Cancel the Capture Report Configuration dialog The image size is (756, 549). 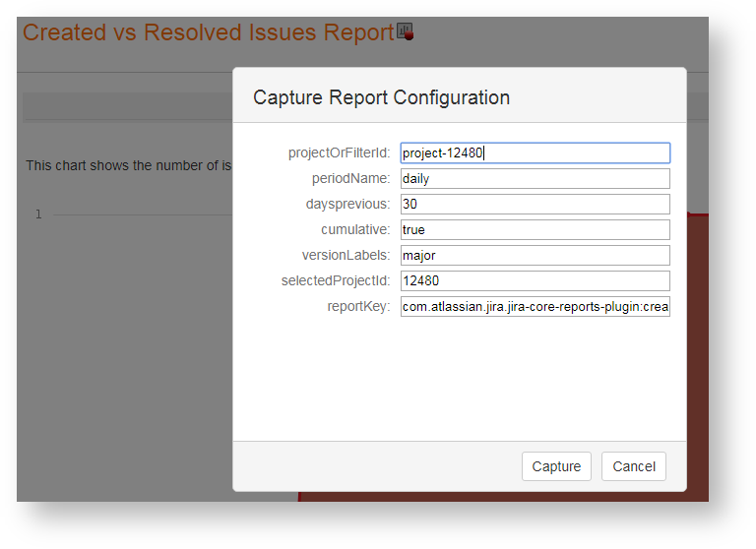click(633, 466)
